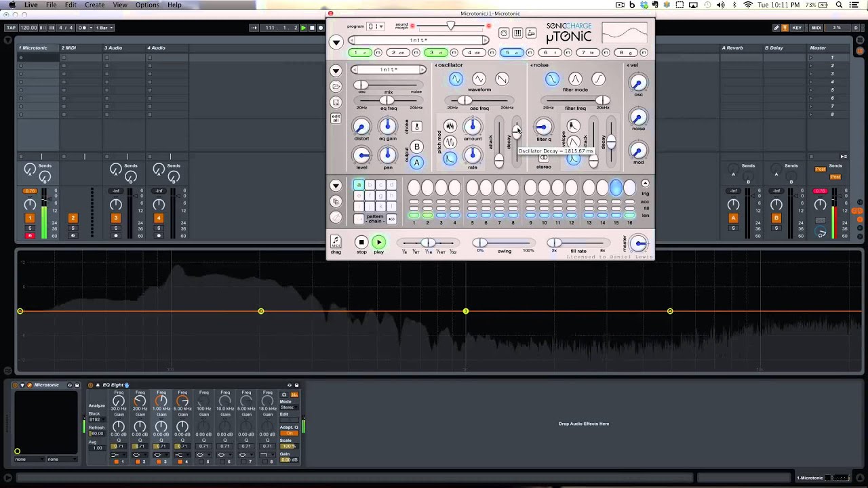
Task: Collapse the noise section arrow
Action: pos(532,65)
